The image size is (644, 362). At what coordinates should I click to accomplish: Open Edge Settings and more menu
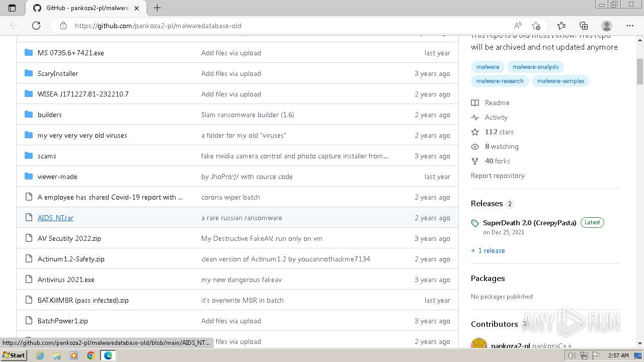pyautogui.click(x=630, y=26)
